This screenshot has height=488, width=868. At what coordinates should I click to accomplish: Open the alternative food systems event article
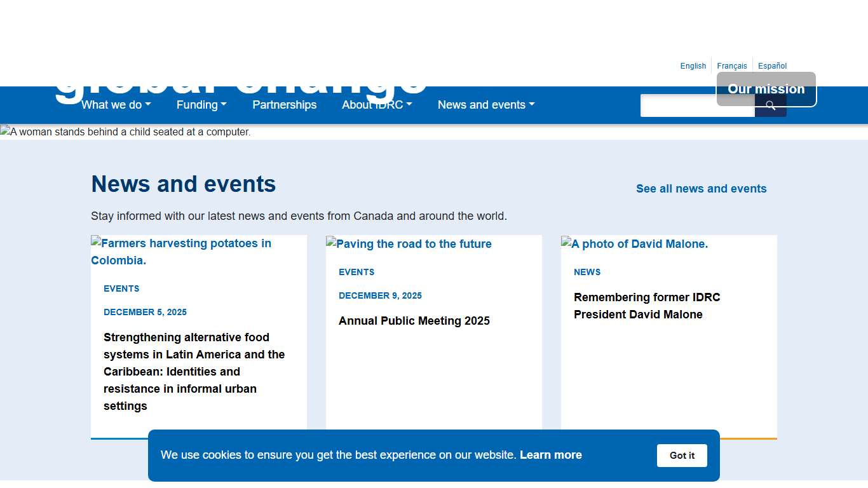[194, 371]
